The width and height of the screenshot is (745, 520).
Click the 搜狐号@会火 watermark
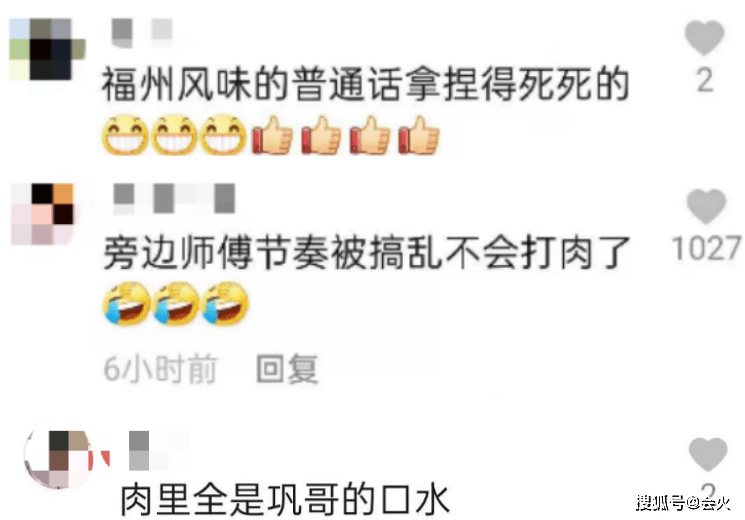(x=683, y=502)
